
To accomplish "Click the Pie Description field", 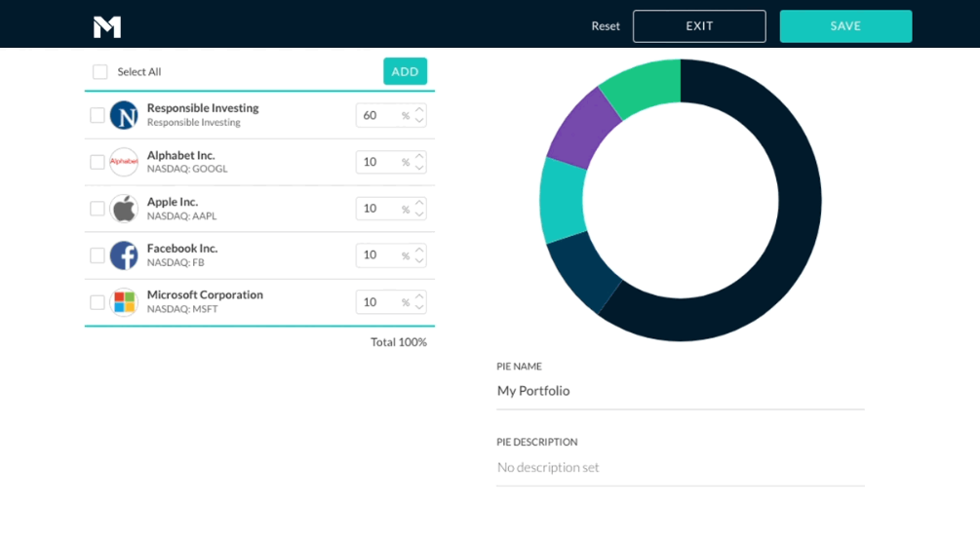I will (680, 467).
